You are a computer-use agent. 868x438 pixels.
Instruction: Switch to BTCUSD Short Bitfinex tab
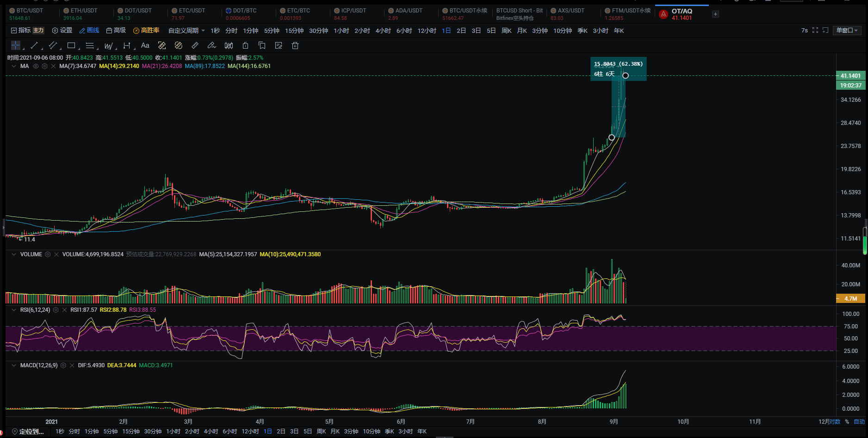pyautogui.click(x=520, y=14)
